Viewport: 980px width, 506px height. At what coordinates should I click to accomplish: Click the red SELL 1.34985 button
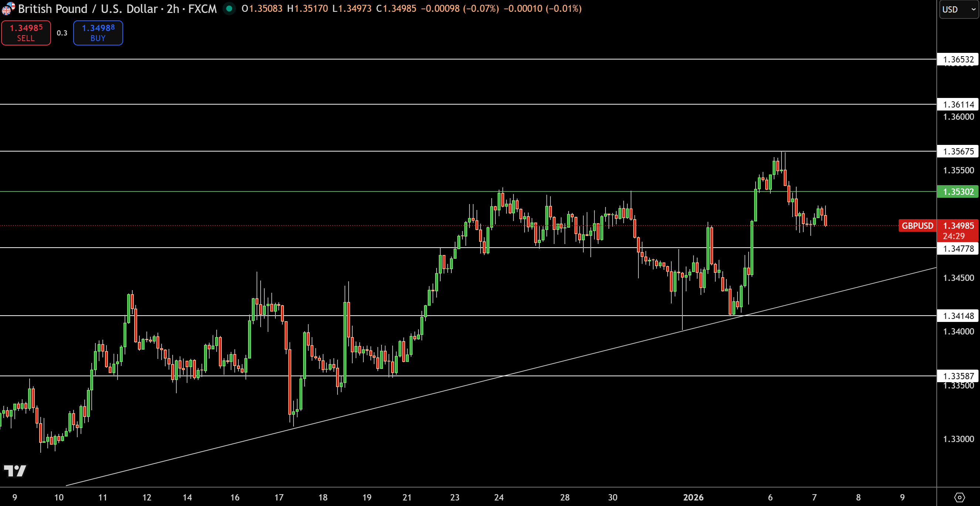point(26,33)
